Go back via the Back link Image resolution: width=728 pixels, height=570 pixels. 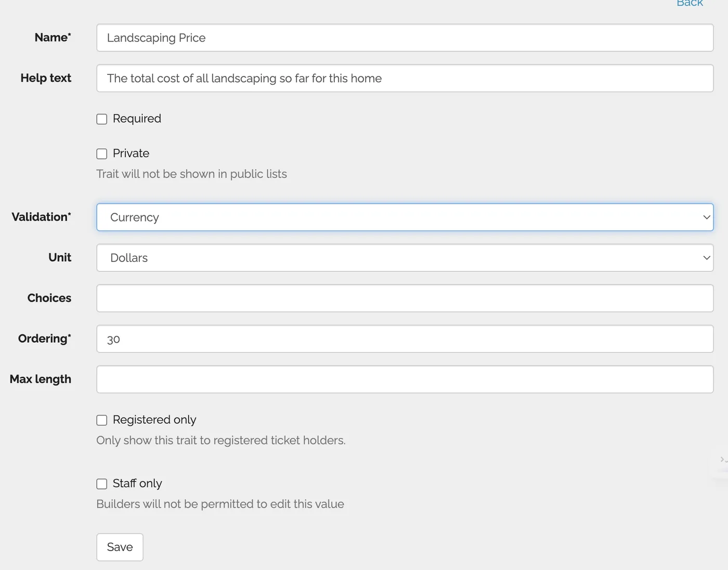[690, 3]
